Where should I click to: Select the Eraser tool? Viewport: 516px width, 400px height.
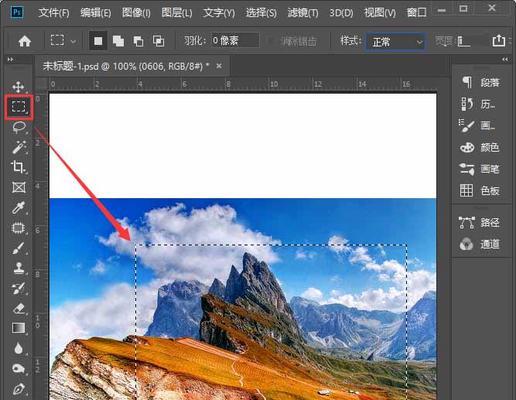point(19,308)
